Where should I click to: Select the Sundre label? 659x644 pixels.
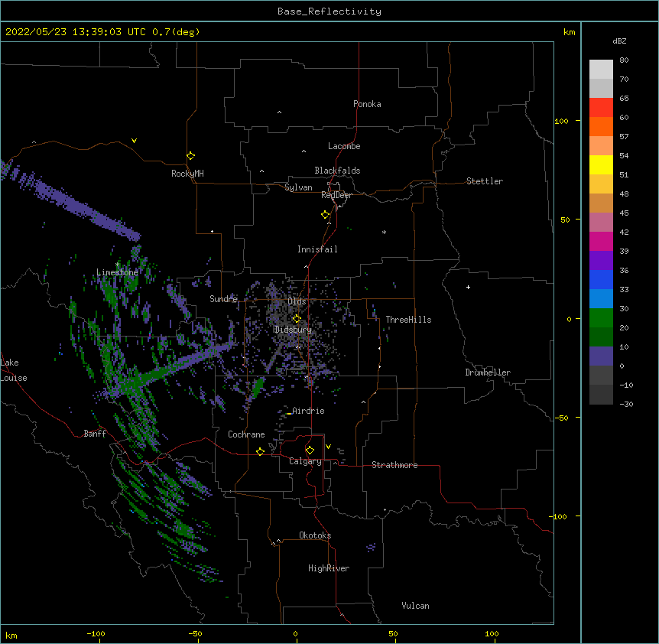[x=223, y=299]
